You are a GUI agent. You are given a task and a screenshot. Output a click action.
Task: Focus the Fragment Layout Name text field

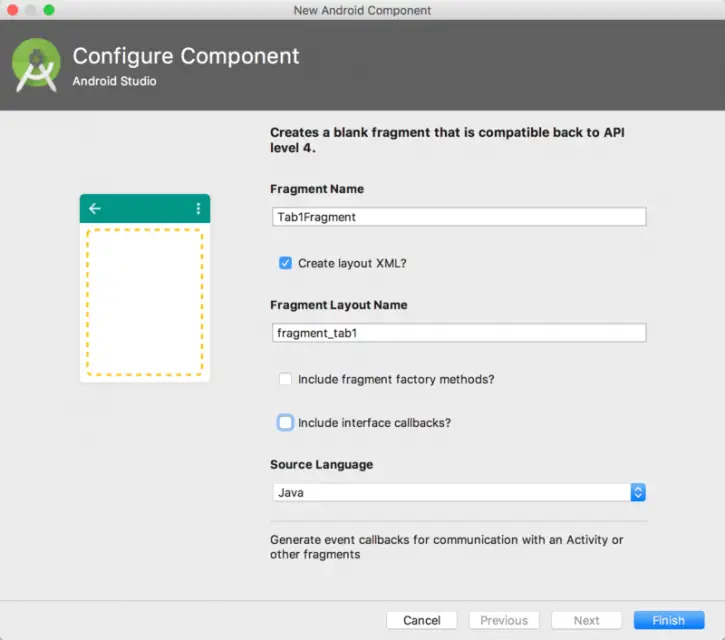click(x=458, y=333)
